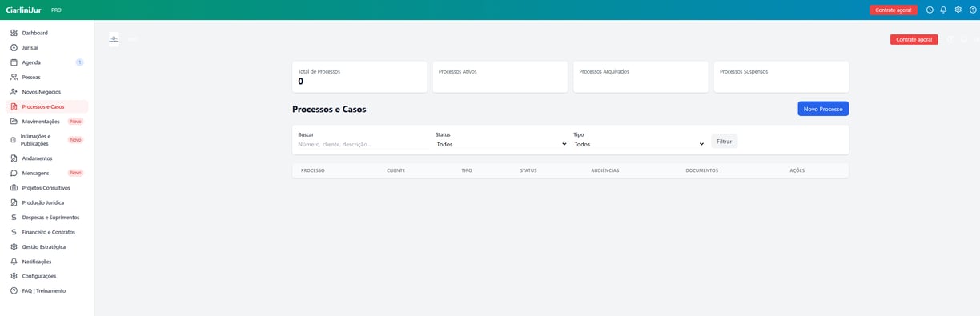Image resolution: width=980 pixels, height=316 pixels.
Task: Click the Novo badge beside Intimações e Publicações
Action: 75,140
